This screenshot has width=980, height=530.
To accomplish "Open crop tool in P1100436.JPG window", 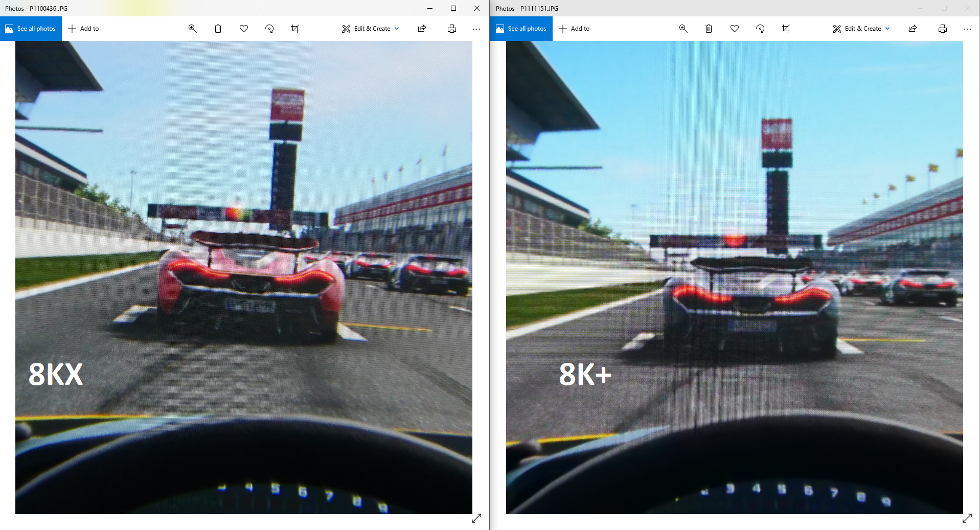I will coord(295,29).
